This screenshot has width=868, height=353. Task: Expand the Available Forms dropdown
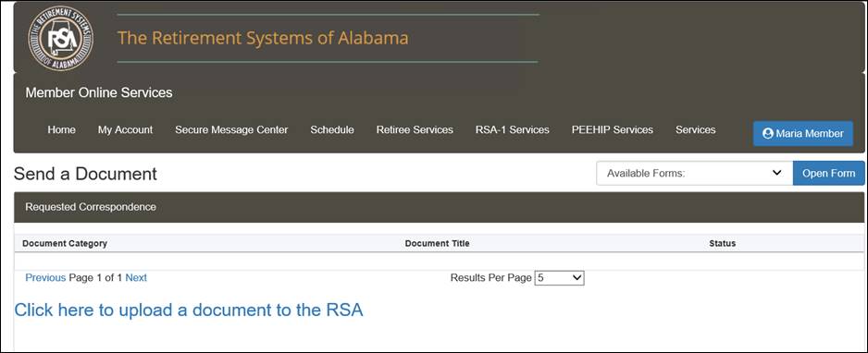click(x=694, y=173)
